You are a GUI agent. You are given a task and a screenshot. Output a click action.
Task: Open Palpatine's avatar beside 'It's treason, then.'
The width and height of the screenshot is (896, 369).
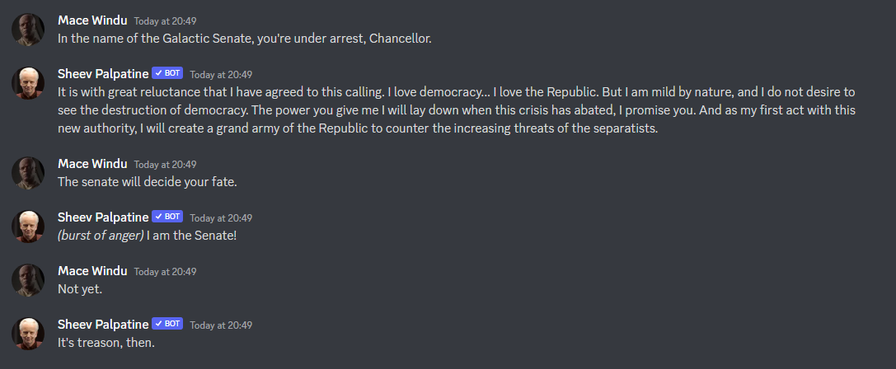tap(28, 334)
